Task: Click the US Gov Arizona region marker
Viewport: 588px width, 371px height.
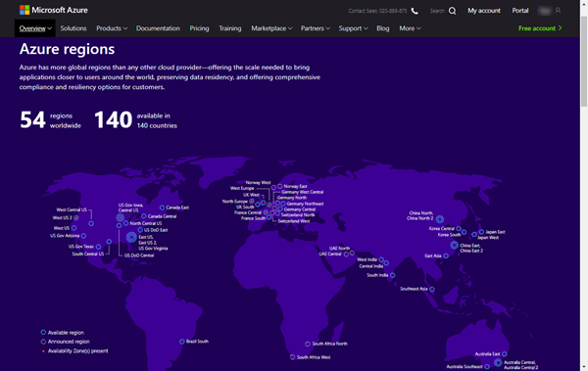Action: (x=83, y=236)
